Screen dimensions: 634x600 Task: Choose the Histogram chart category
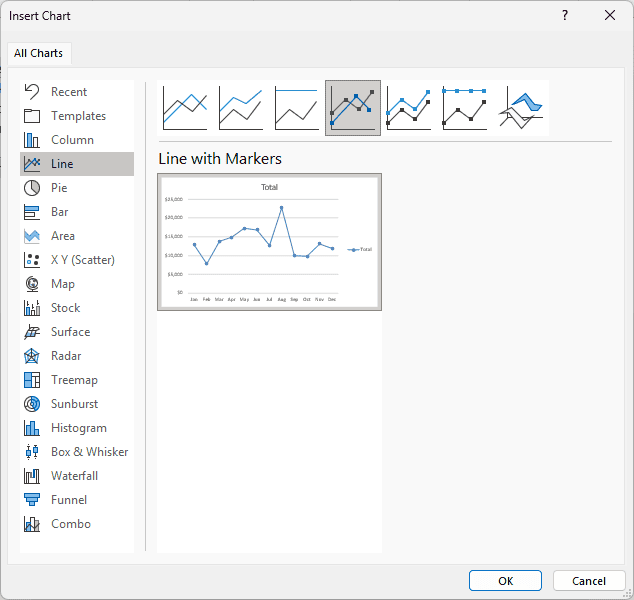(x=77, y=428)
